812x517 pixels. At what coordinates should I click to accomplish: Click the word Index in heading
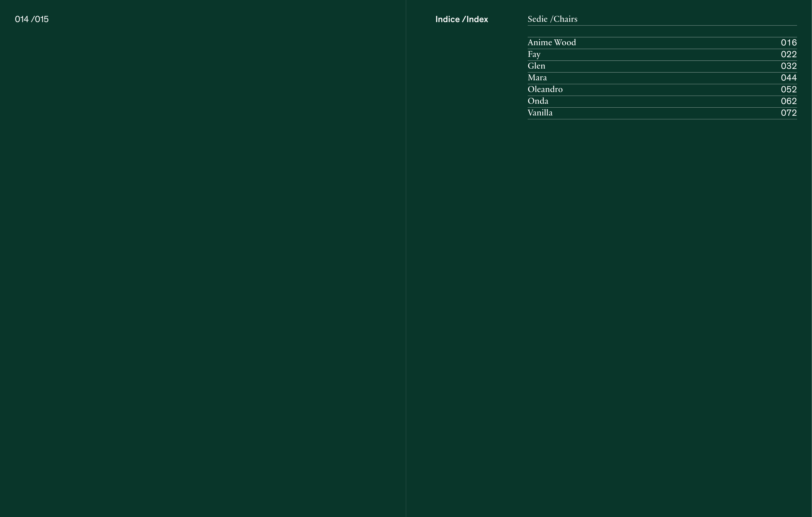tap(477, 19)
